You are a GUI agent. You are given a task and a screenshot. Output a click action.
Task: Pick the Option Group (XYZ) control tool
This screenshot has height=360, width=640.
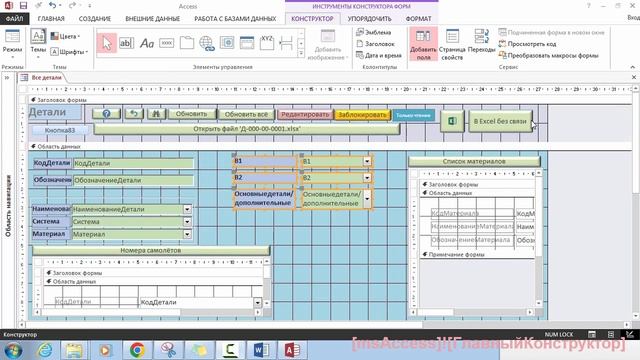267,43
